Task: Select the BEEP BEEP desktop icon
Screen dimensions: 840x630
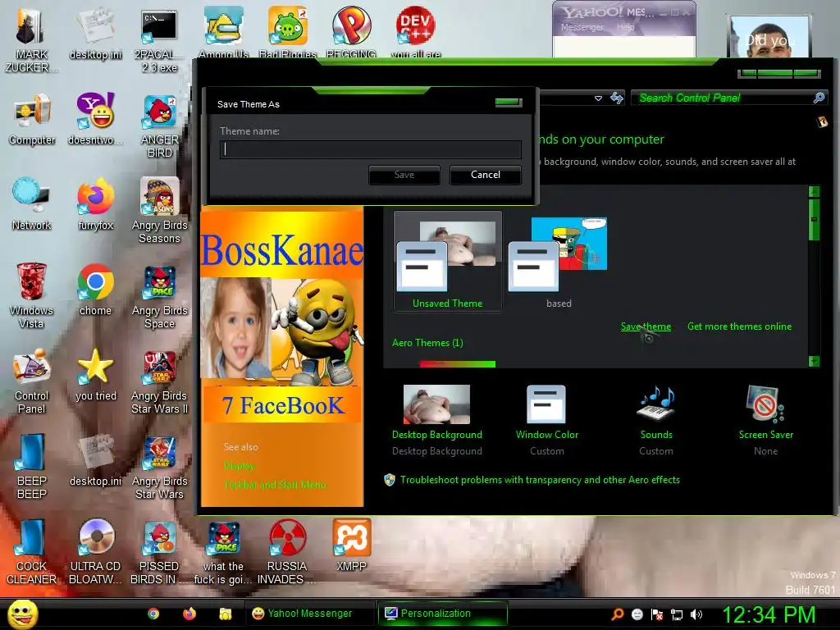Action: [31, 466]
